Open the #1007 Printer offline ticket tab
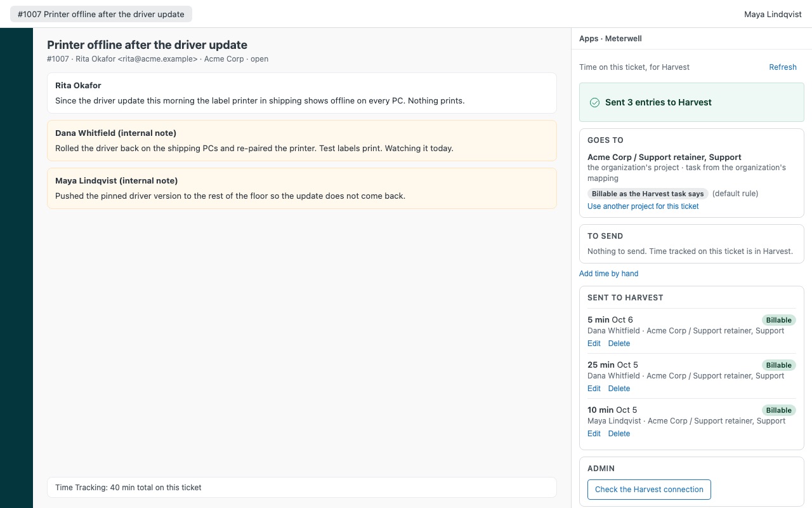Screen dimensions: 812x508 point(101,14)
